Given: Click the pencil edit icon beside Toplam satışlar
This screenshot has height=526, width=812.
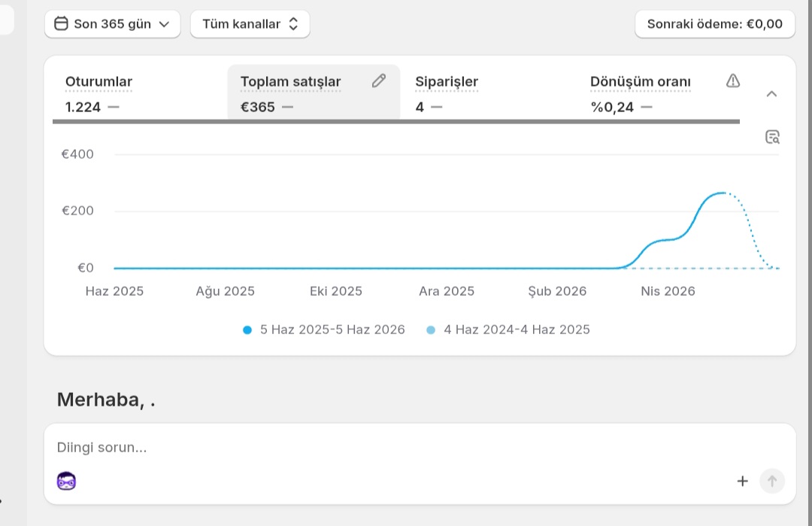Looking at the screenshot, I should (x=378, y=81).
